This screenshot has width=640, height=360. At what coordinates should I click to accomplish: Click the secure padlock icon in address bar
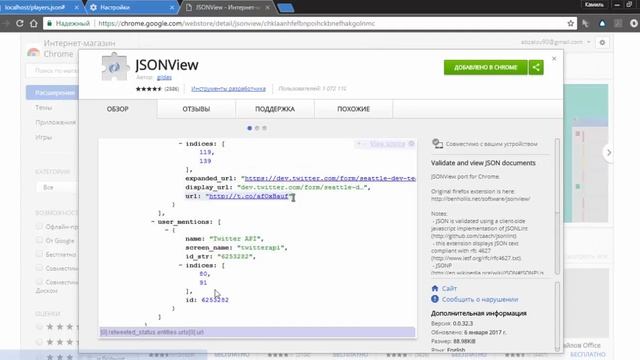(x=49, y=24)
